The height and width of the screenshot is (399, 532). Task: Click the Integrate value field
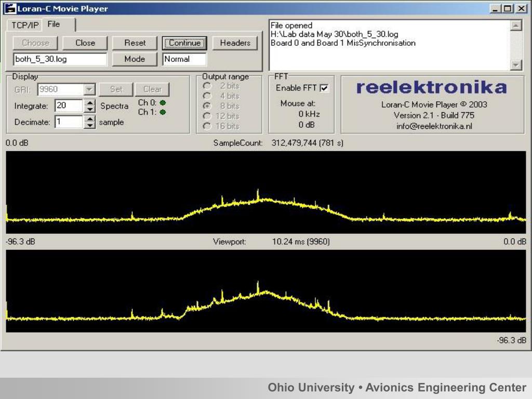coord(69,105)
